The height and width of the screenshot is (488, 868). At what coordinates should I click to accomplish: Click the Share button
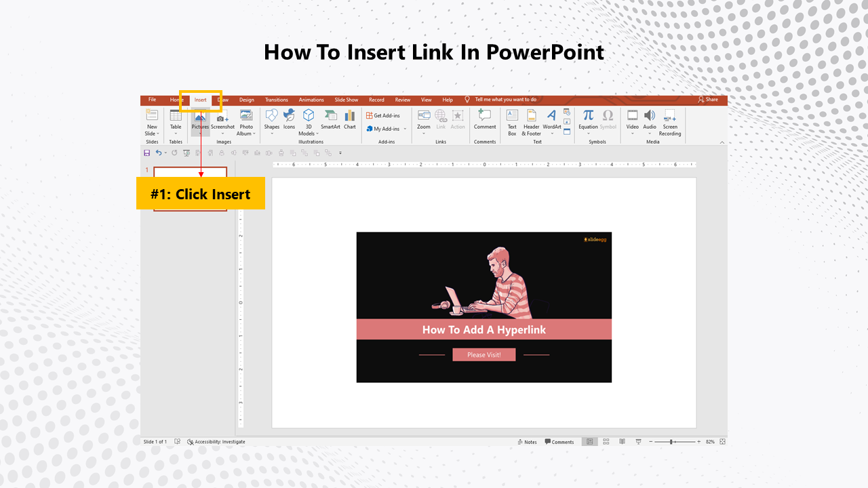click(x=708, y=100)
